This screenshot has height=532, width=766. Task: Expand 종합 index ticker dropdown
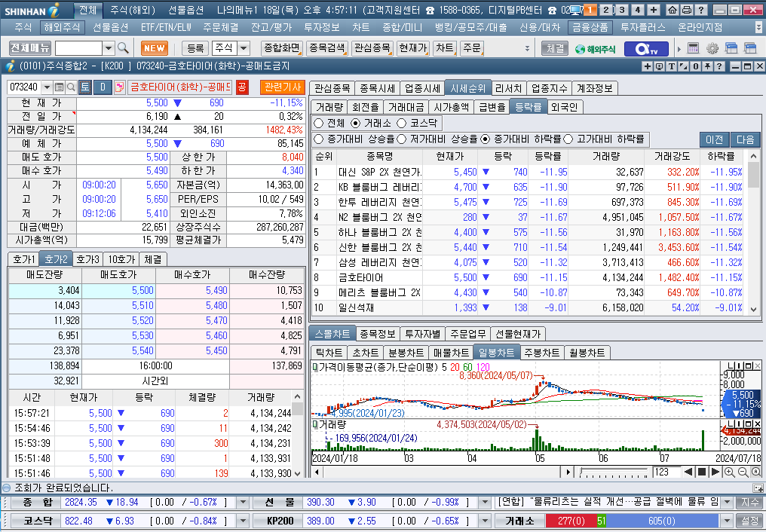tap(243, 502)
